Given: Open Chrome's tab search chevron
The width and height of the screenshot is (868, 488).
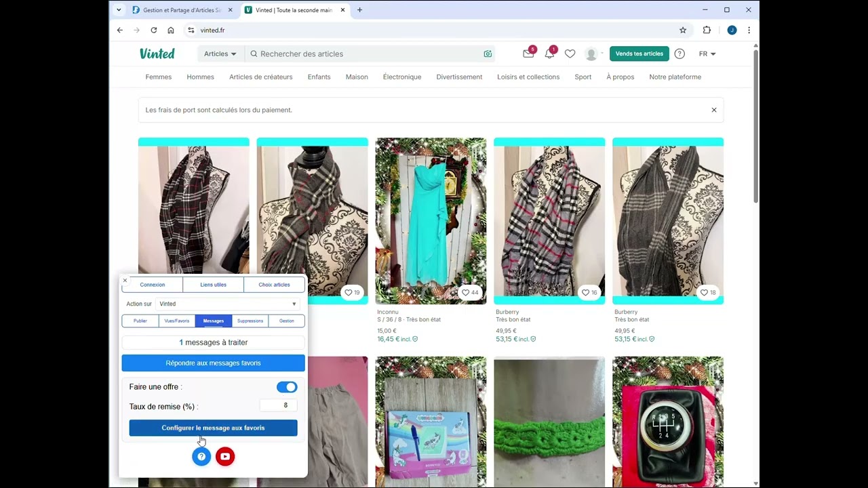Looking at the screenshot, I should (x=119, y=10).
